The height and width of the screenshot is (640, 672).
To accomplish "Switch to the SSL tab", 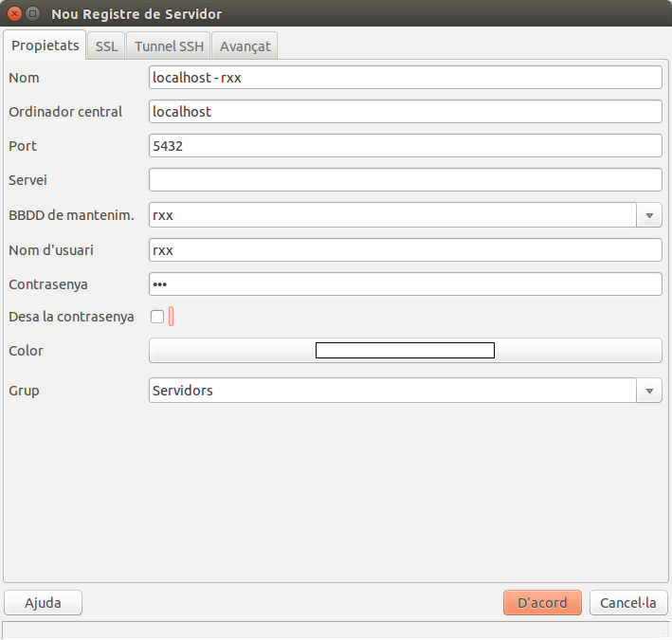I will 106,46.
